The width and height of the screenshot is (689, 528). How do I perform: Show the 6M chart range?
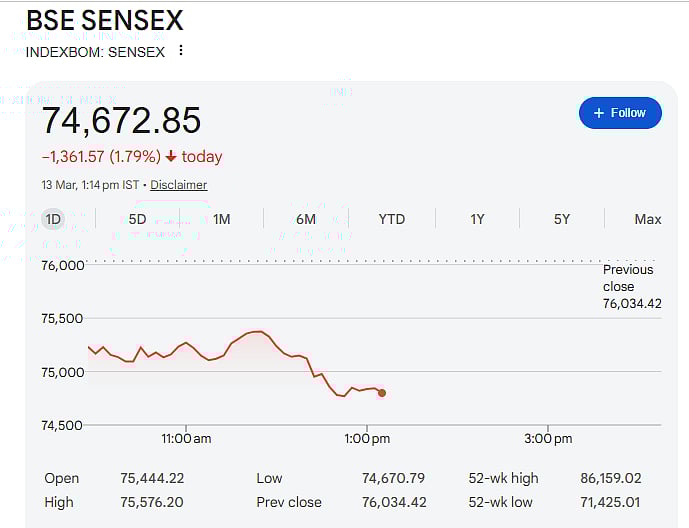tap(306, 219)
